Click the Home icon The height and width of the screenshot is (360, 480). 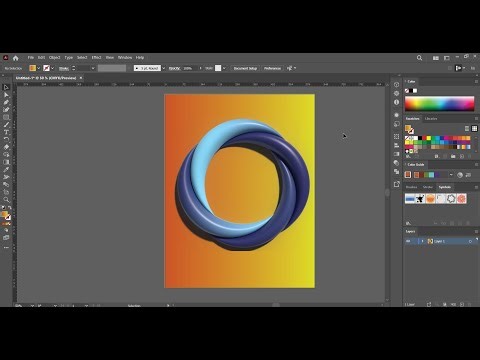[15, 58]
